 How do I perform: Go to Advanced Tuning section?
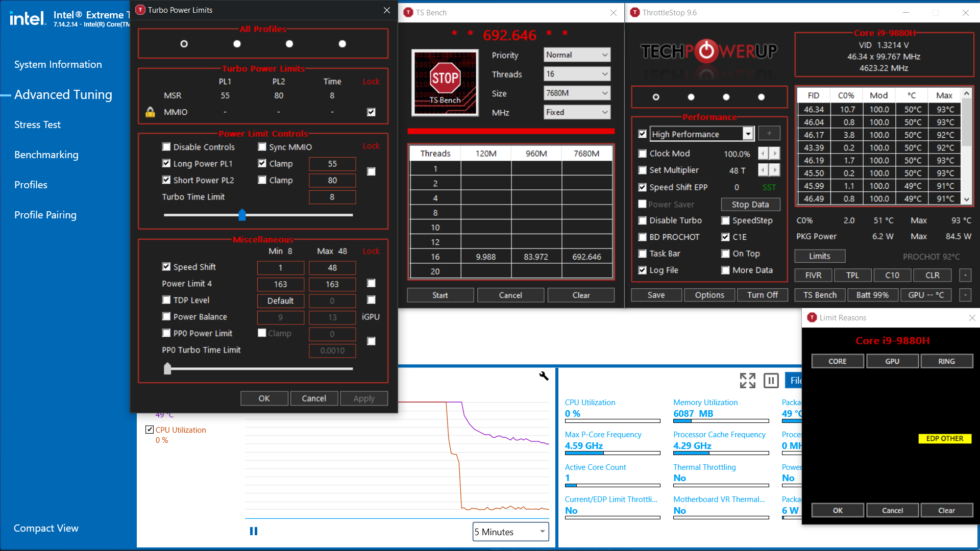pos(63,94)
